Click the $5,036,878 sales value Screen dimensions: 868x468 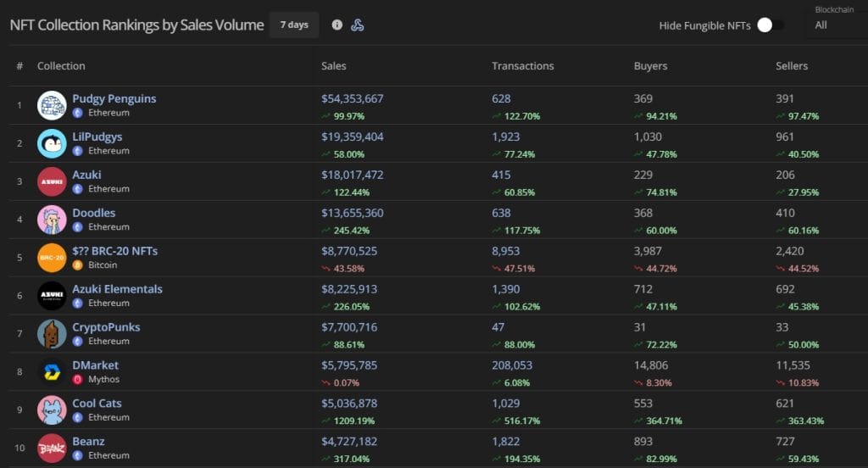tap(349, 404)
